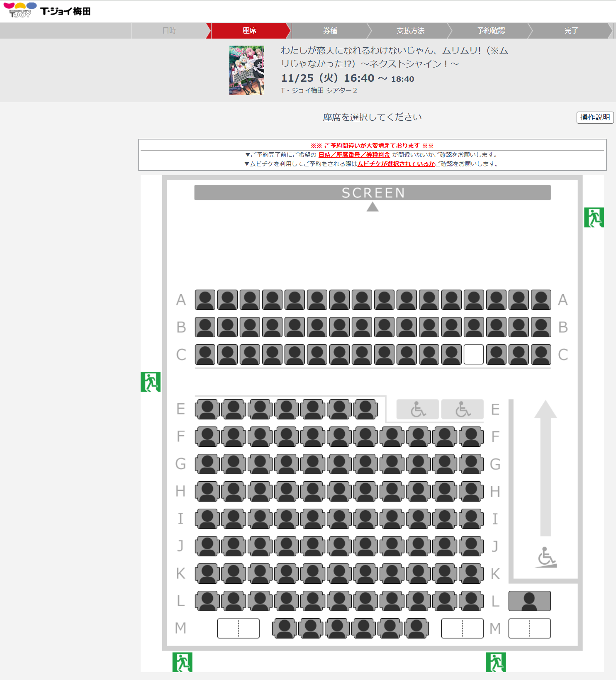Click the movie poster thumbnail
The image size is (616, 680).
pyautogui.click(x=247, y=70)
